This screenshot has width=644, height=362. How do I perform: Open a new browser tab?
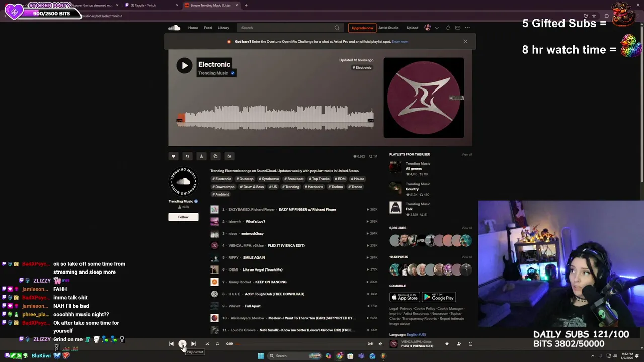pyautogui.click(x=246, y=5)
